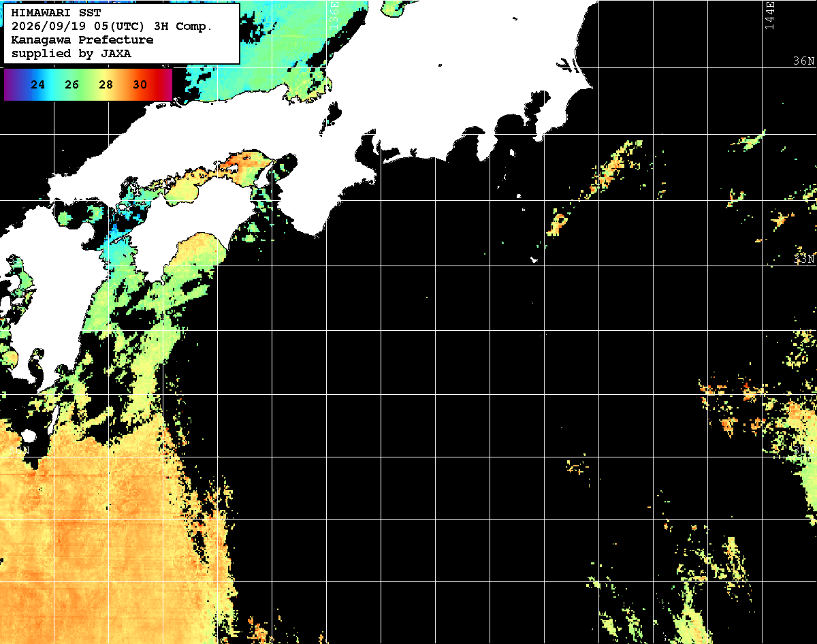This screenshot has height=644, width=817.
Task: Click the 33N latitude label
Action: tap(804, 259)
